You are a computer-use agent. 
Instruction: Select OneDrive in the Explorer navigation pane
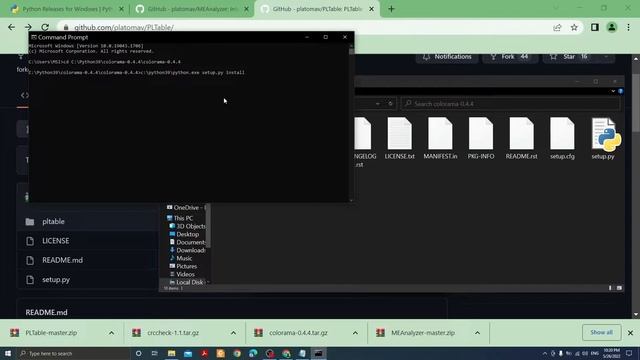(x=186, y=208)
